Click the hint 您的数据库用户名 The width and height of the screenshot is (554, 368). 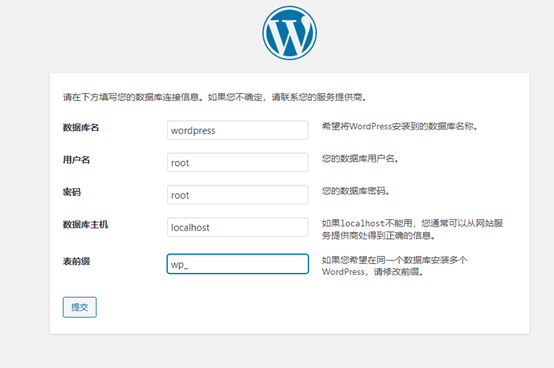[360, 159]
